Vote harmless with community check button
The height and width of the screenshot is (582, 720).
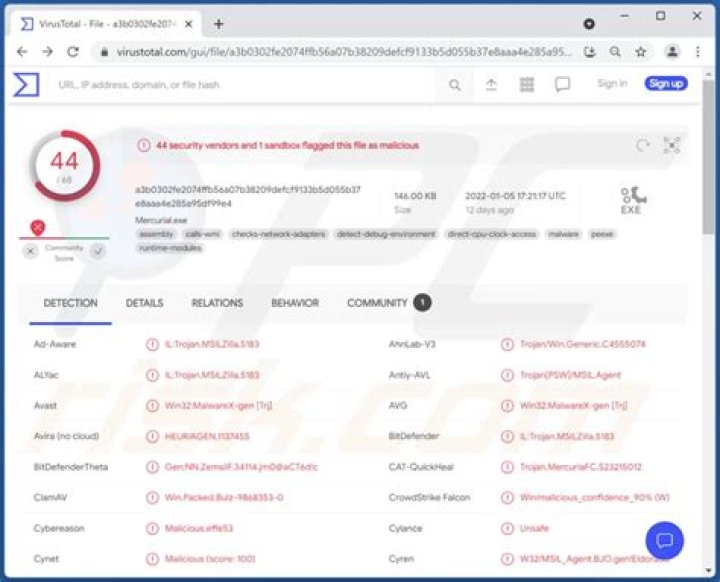pyautogui.click(x=97, y=252)
